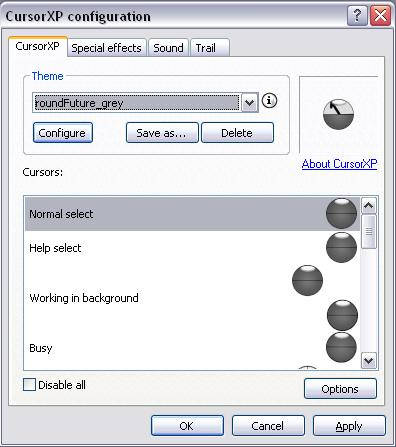
Task: Click the Busy cursor ball icon
Action: 341,347
